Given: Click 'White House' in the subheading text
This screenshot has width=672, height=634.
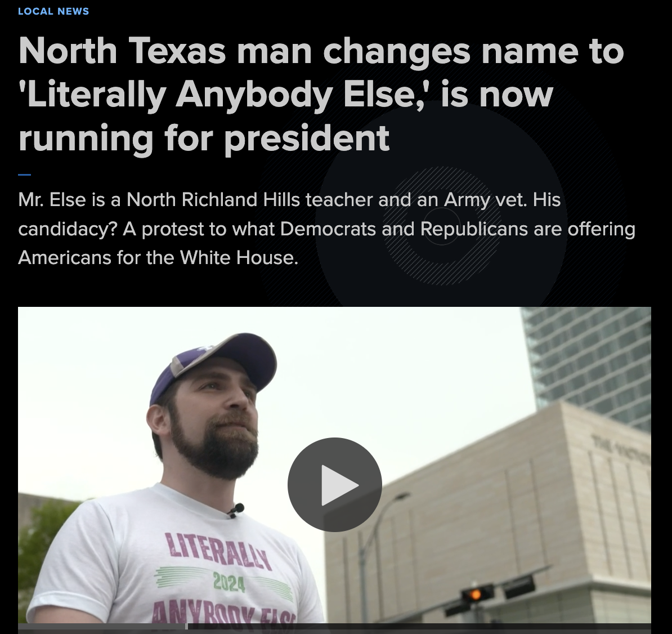Looking at the screenshot, I should tap(238, 258).
